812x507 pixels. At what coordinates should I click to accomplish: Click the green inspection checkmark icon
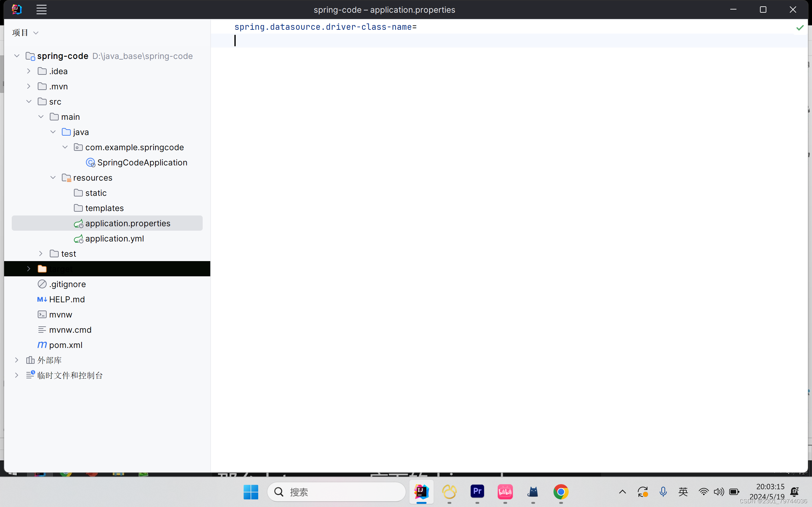[x=800, y=28]
